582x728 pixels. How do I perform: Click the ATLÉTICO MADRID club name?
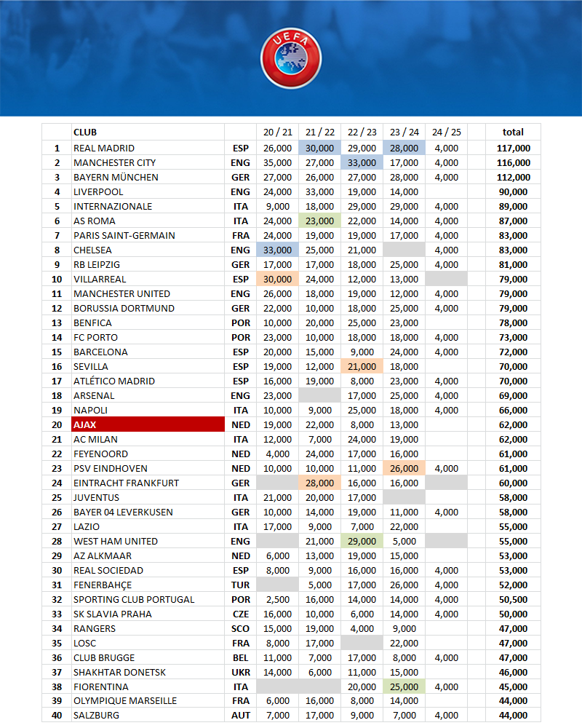114,381
